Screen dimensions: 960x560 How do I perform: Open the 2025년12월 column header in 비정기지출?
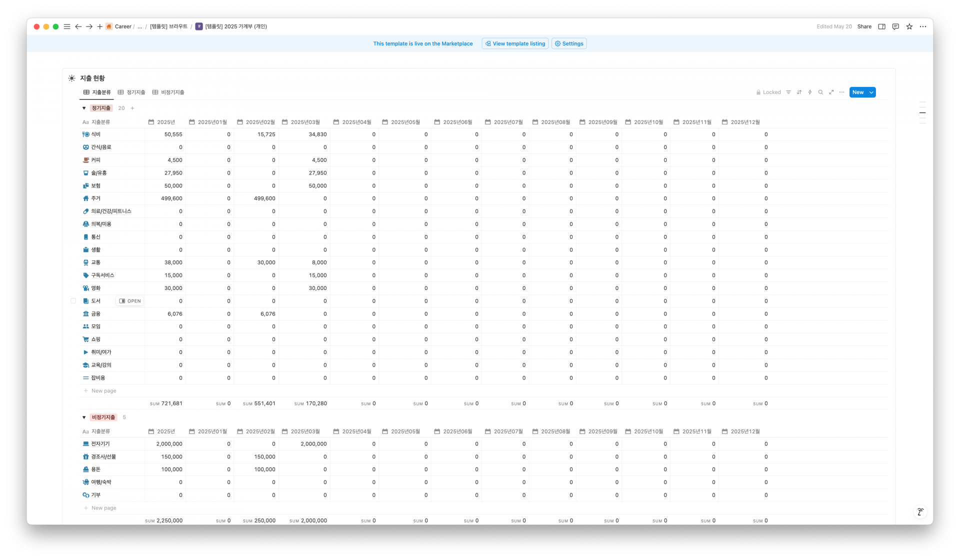coord(741,431)
